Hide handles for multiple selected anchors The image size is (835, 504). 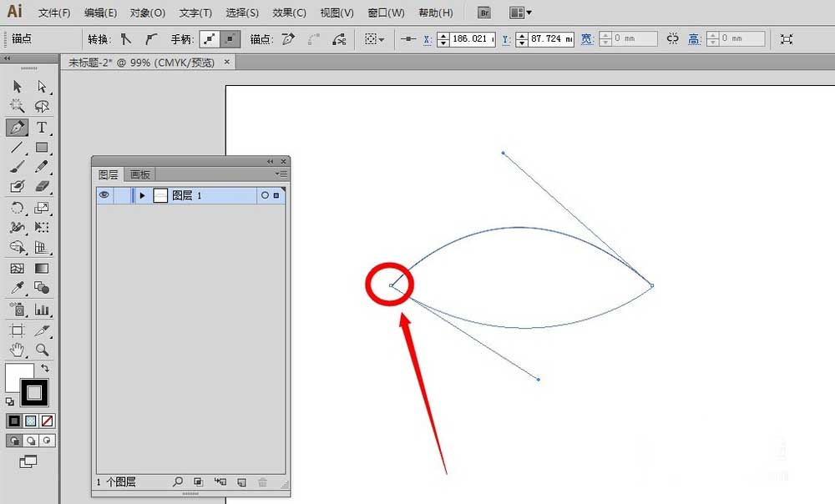pyautogui.click(x=230, y=39)
